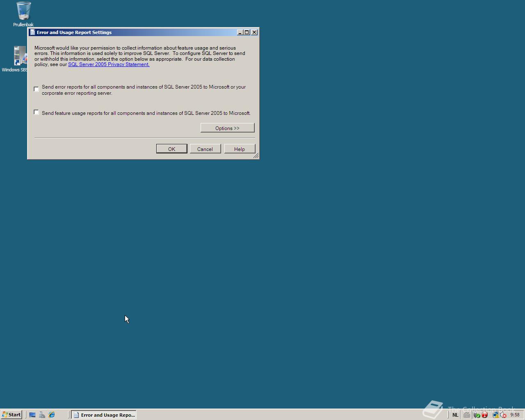
Task: Open the Start menu
Action: [x=11, y=415]
